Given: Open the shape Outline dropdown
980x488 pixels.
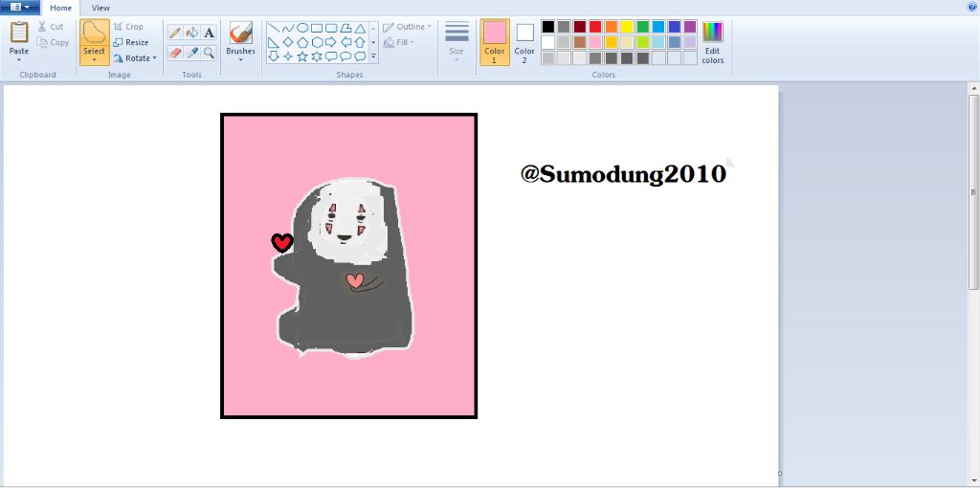Looking at the screenshot, I should click(x=408, y=27).
